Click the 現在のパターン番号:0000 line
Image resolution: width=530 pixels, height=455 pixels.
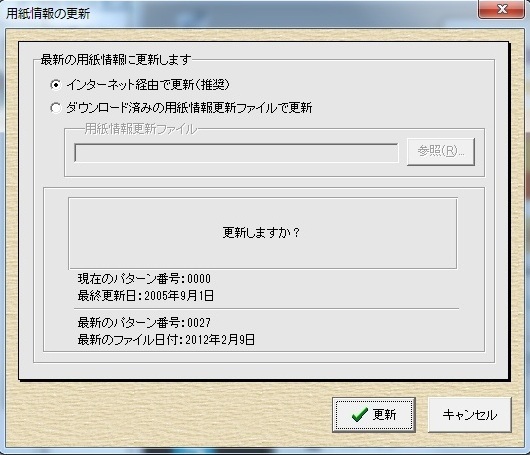coord(144,279)
